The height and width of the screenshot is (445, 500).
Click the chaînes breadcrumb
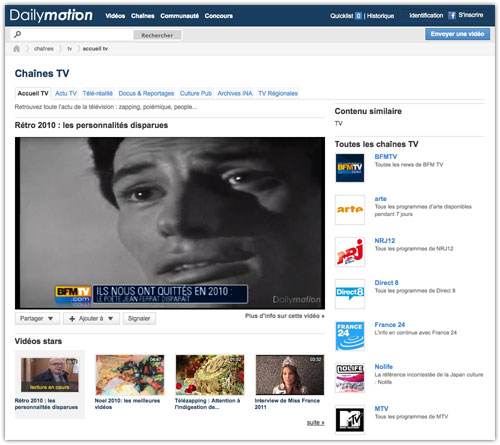click(x=44, y=49)
